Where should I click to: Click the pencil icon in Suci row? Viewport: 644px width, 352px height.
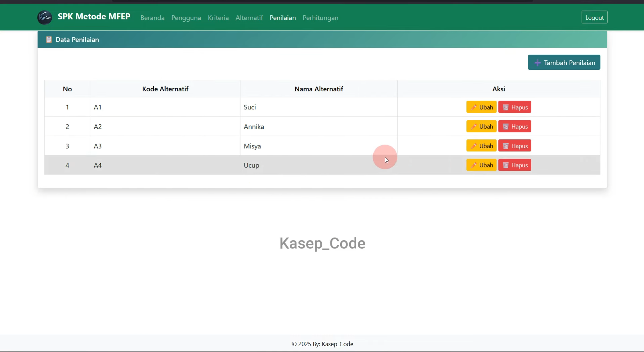[x=473, y=107]
